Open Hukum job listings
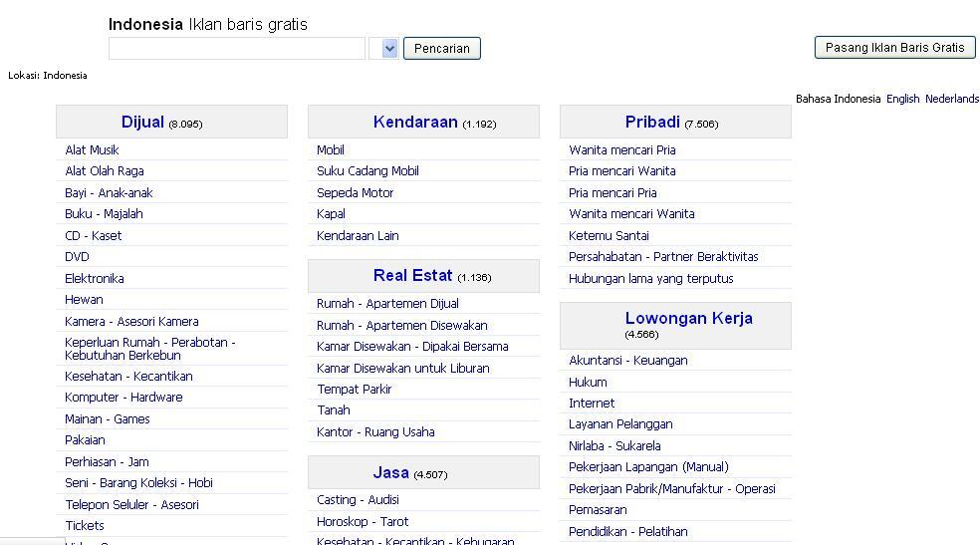980x545 pixels. pyautogui.click(x=588, y=382)
